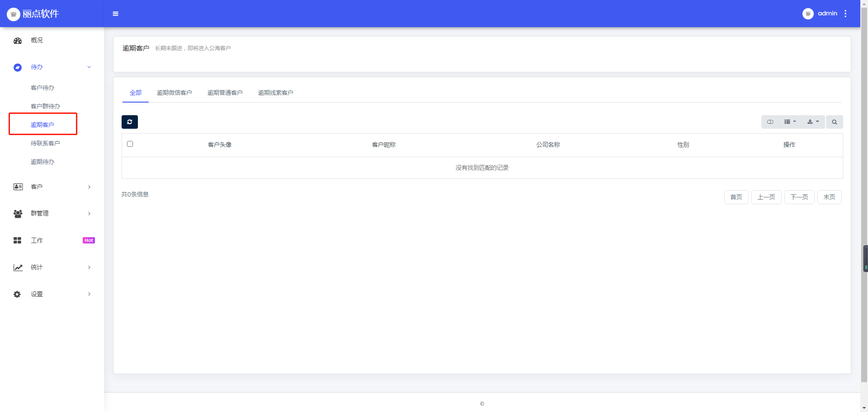Click the page vertical scrollbar thumb
Viewport: 868px width, 412px height.
pos(864,195)
